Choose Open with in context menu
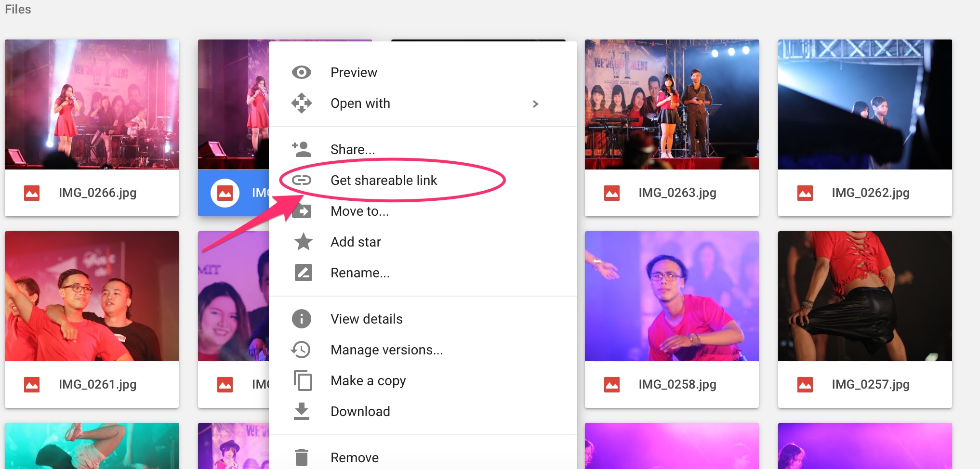This screenshot has height=469, width=980. (x=360, y=104)
